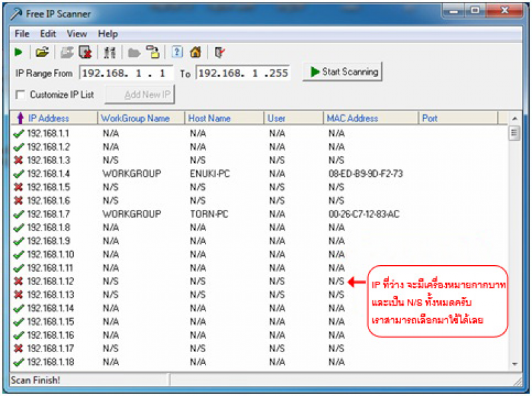Minimize the Free IP Scanner window

(454, 11)
